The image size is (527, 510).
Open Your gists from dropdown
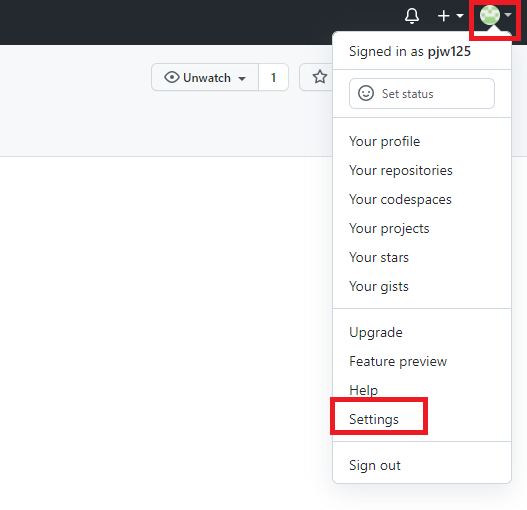tap(379, 286)
